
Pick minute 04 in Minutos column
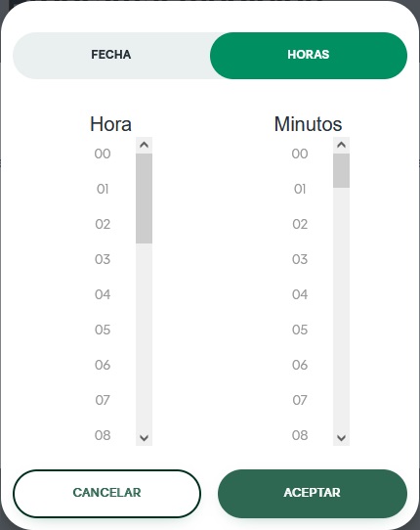click(x=300, y=294)
